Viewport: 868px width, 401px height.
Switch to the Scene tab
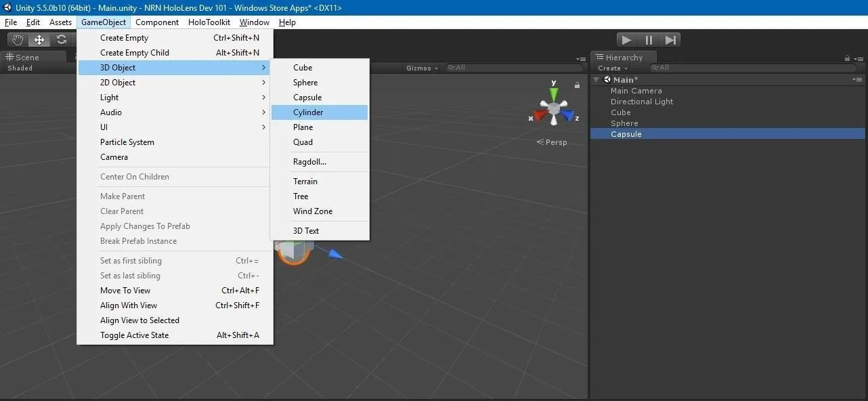pyautogui.click(x=34, y=58)
